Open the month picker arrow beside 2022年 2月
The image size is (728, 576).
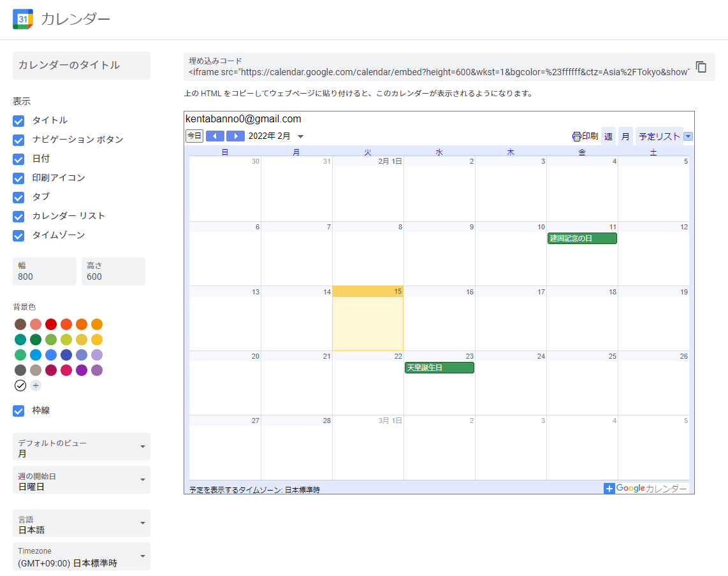pos(300,136)
